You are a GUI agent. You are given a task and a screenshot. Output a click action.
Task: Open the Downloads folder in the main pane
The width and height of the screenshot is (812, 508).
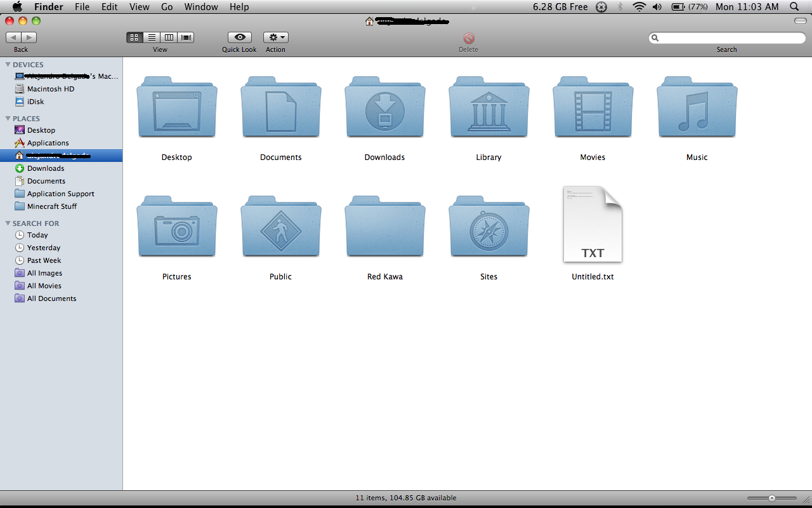point(385,107)
